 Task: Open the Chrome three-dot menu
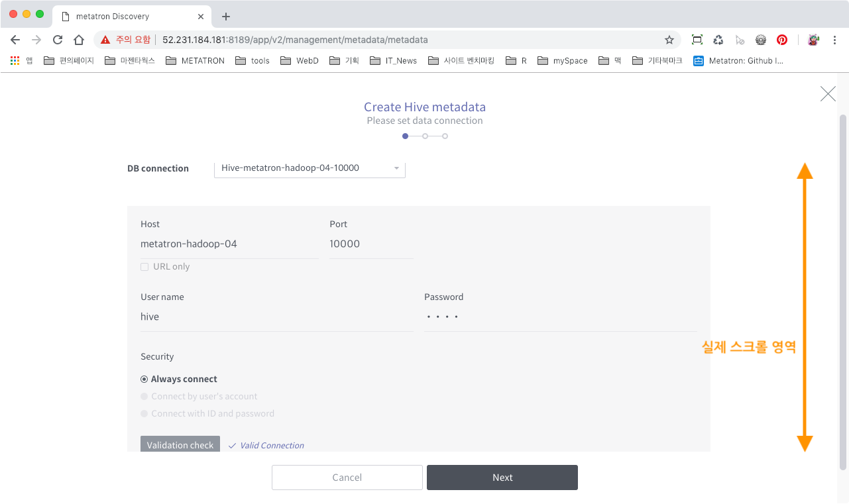835,40
